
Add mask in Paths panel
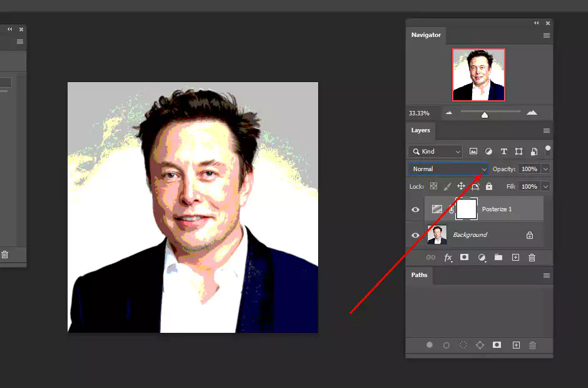[497, 345]
